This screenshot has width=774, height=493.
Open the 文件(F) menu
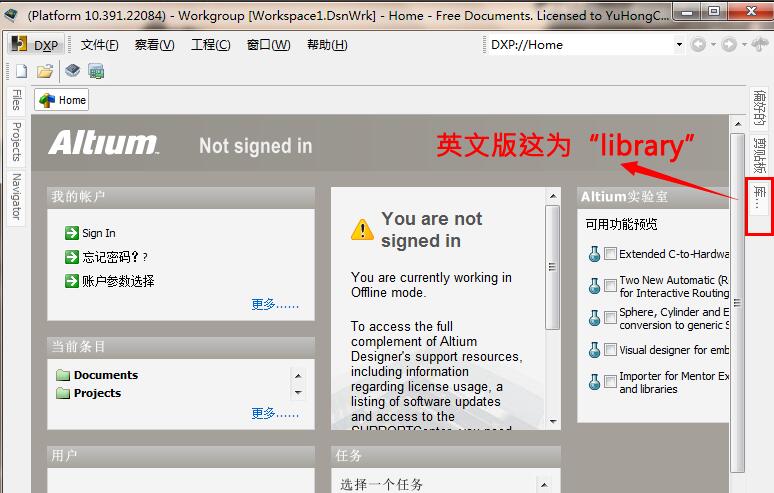point(99,45)
